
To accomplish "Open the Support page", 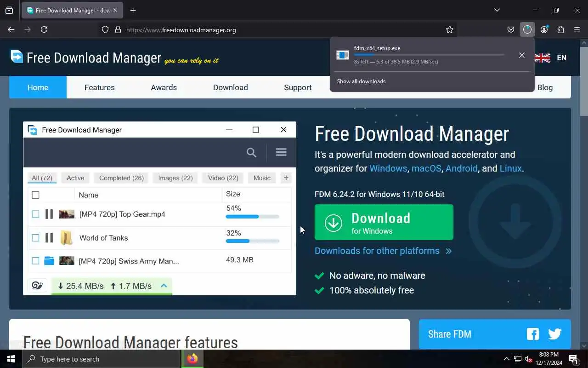I will pos(298,87).
